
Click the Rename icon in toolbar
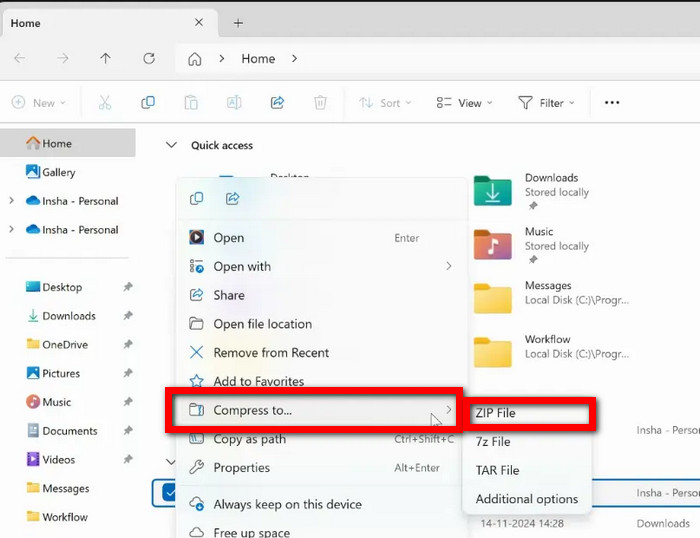click(x=234, y=103)
